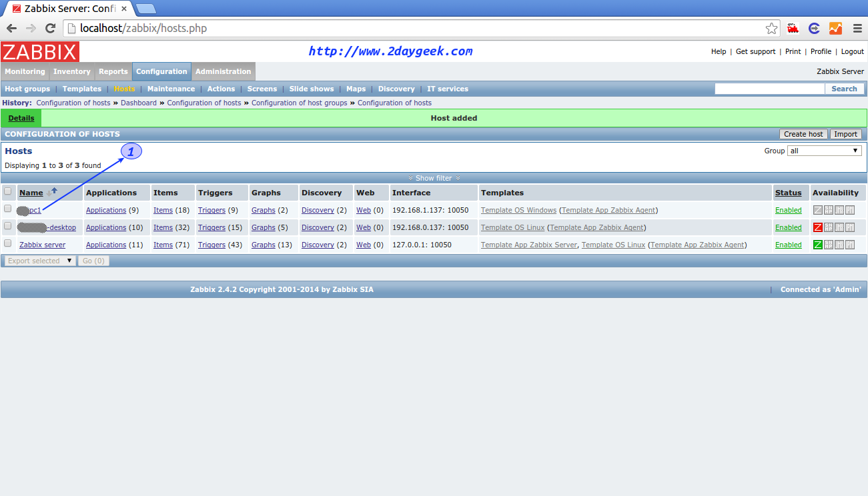The height and width of the screenshot is (496, 868).
Task: Click the red train extension icon
Action: tap(793, 28)
